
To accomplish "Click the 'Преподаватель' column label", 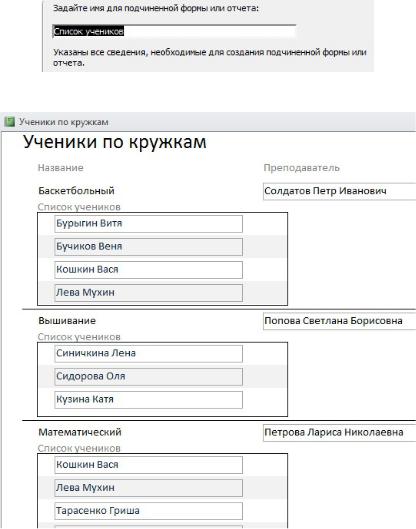I will (x=301, y=168).
